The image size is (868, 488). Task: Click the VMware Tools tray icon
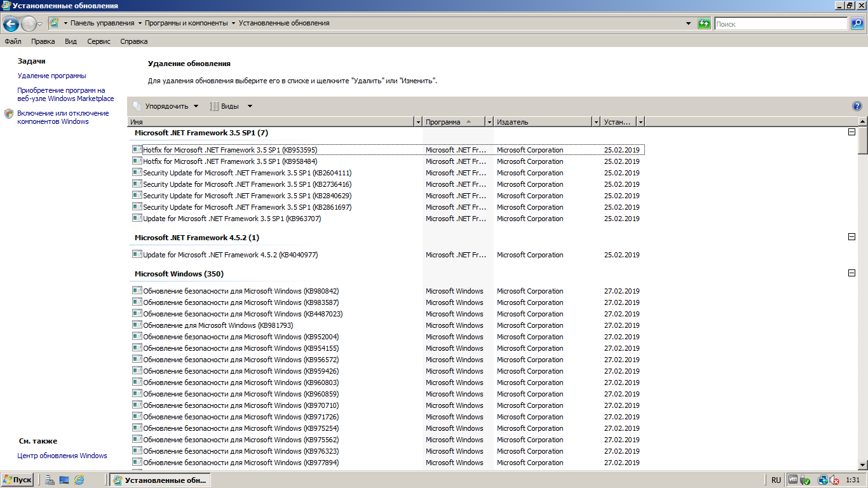pos(793,480)
